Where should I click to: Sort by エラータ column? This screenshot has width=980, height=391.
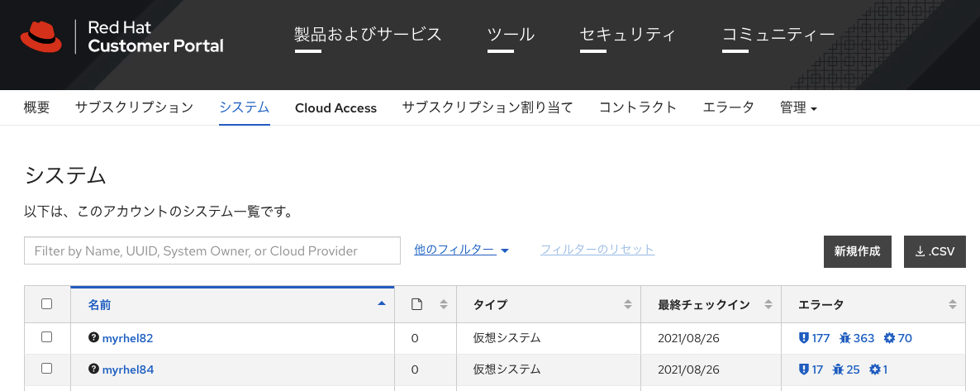point(953,305)
